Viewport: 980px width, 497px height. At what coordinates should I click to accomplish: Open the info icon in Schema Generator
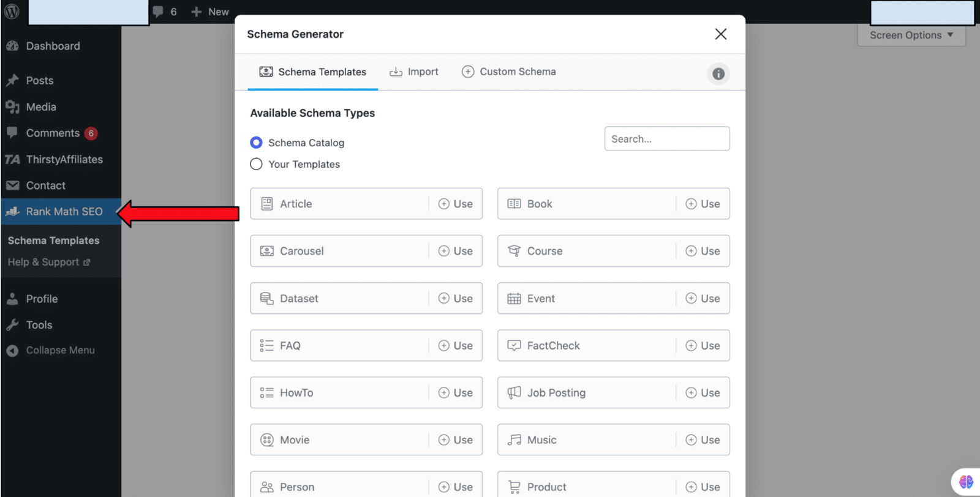(718, 74)
